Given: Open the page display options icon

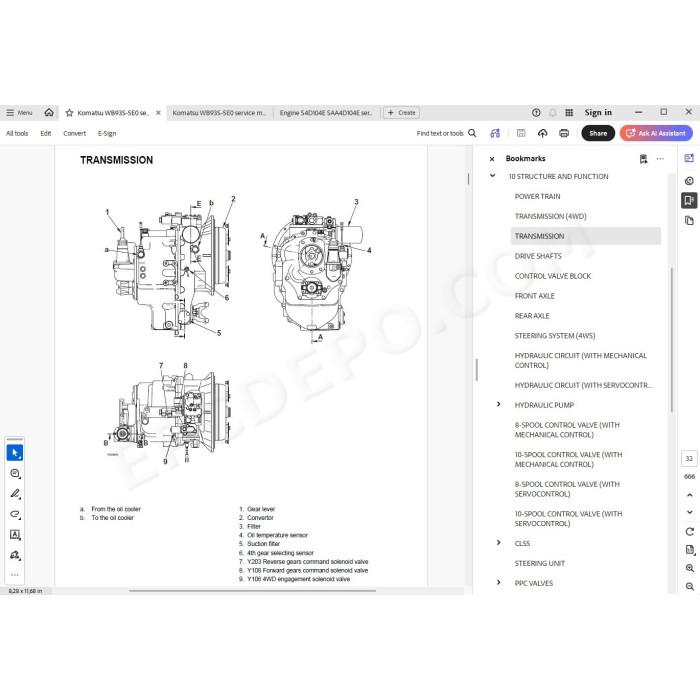Looking at the screenshot, I should [x=690, y=550].
